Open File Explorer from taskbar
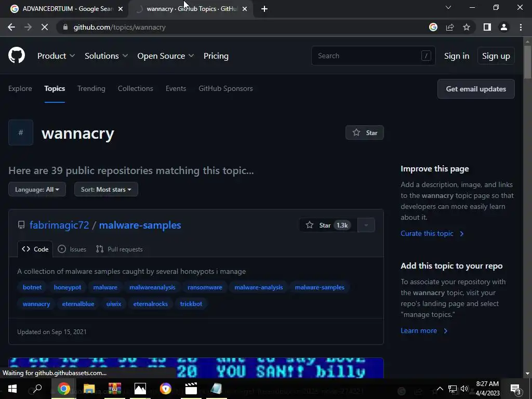The height and width of the screenshot is (399, 532). [x=89, y=389]
